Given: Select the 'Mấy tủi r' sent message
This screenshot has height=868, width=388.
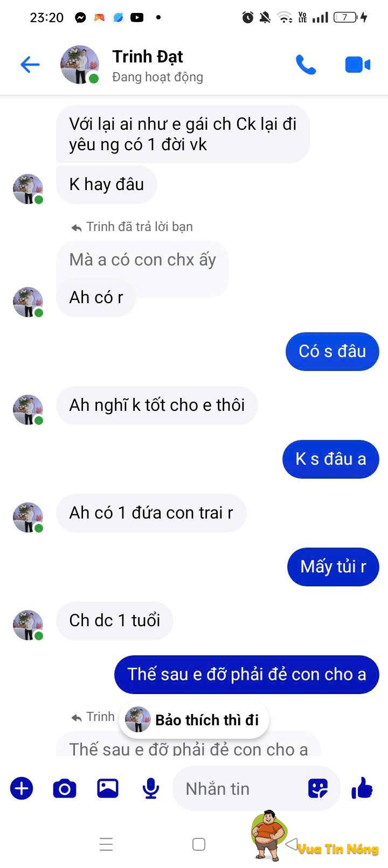Looking at the screenshot, I should click(333, 566).
